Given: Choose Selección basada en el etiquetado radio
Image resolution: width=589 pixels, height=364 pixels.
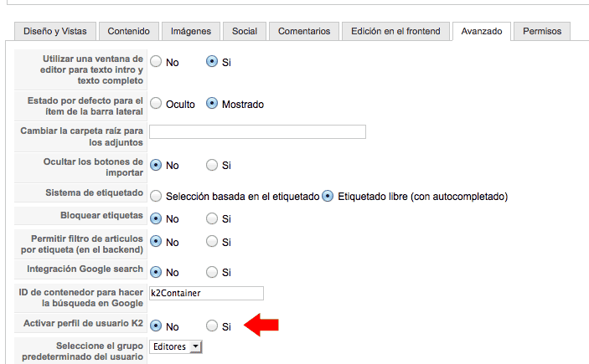Looking at the screenshot, I should (x=156, y=196).
